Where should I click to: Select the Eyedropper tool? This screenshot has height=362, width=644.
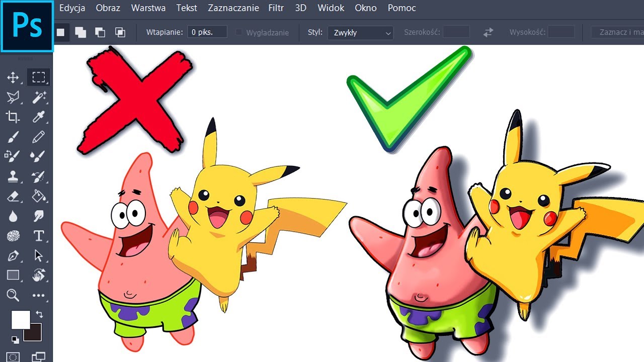pos(39,117)
